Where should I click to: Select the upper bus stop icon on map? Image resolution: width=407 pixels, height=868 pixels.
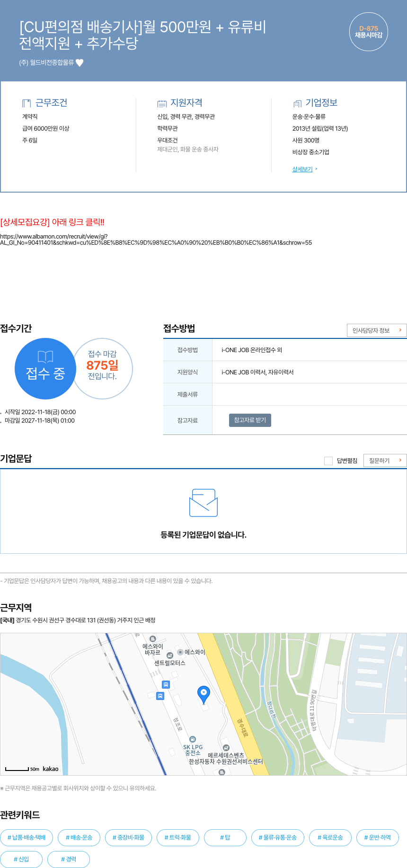pos(166,684)
